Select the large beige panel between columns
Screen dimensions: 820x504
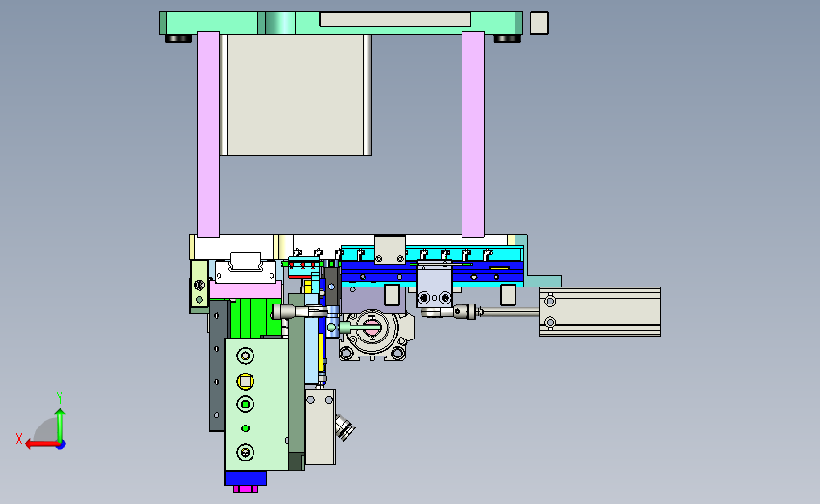(x=296, y=96)
